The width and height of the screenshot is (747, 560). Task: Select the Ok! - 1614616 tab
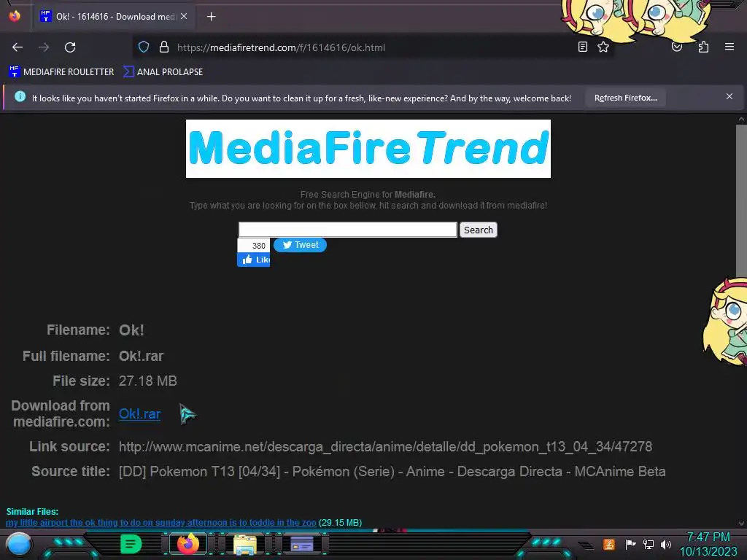coord(115,17)
